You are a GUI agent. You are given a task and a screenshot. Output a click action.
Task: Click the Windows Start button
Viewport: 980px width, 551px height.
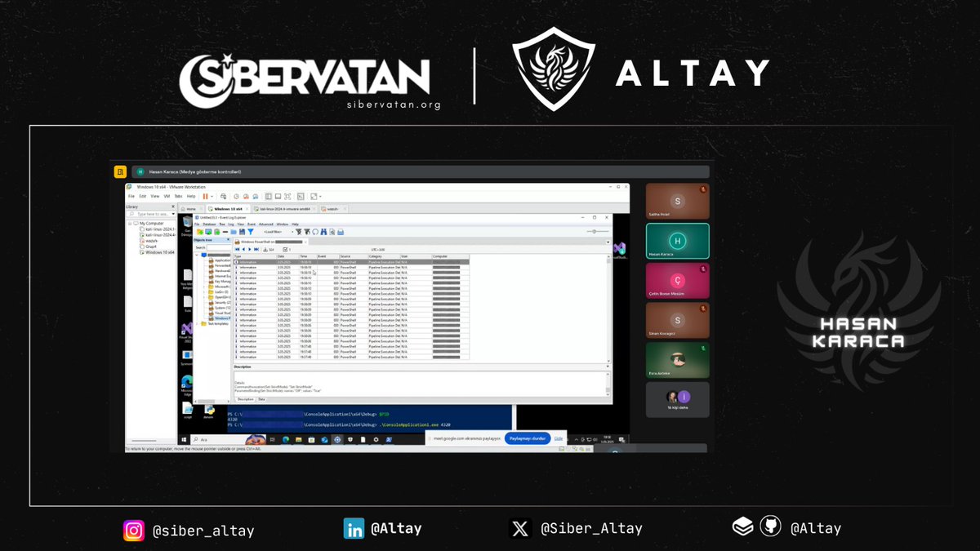pyautogui.click(x=184, y=439)
